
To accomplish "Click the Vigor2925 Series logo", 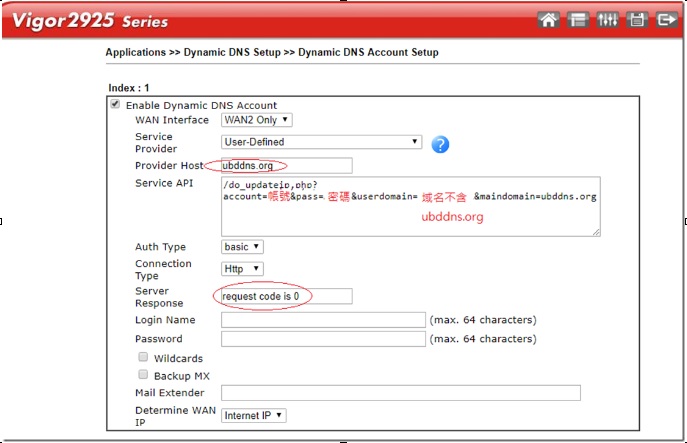I will (90, 20).
